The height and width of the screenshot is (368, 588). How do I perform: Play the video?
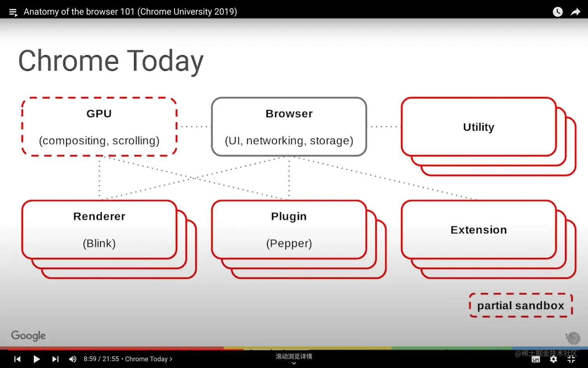[37, 359]
